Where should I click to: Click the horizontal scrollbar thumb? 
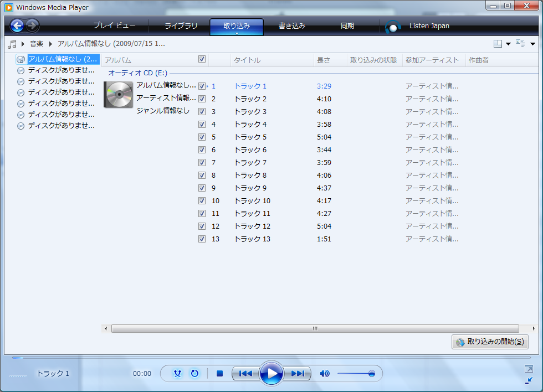click(315, 328)
